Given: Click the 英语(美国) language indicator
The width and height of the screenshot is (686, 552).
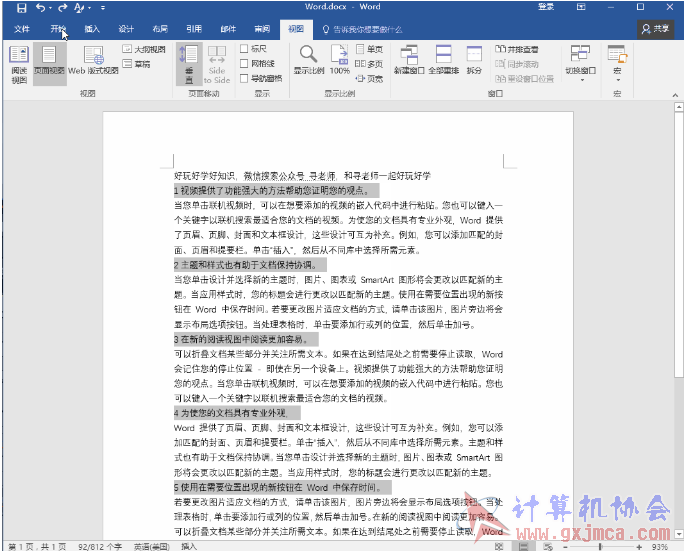Looking at the screenshot, I should (x=152, y=547).
